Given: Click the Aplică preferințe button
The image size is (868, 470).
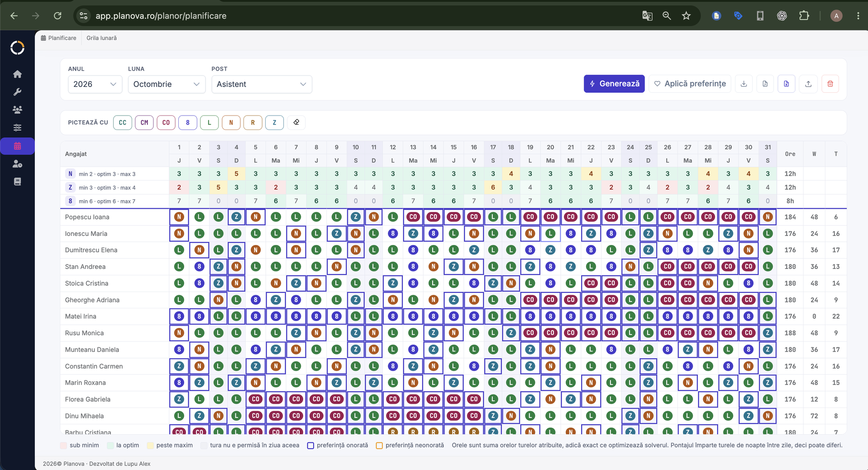Looking at the screenshot, I should click(690, 84).
